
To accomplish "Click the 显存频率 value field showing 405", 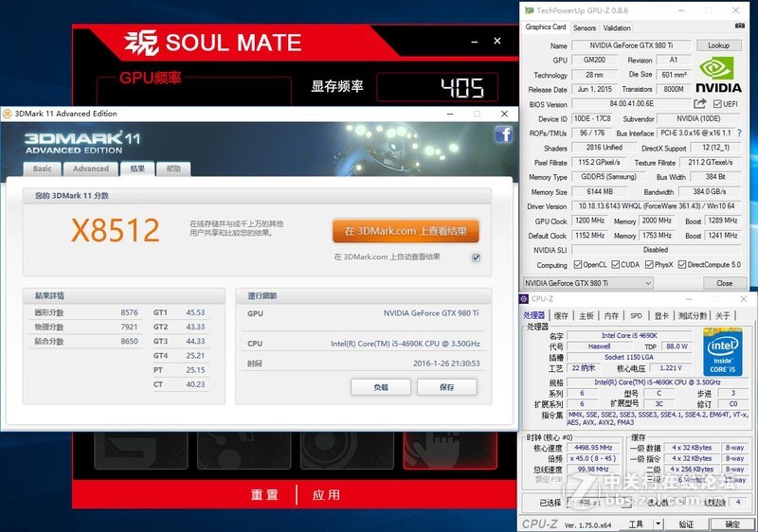I will [x=438, y=87].
